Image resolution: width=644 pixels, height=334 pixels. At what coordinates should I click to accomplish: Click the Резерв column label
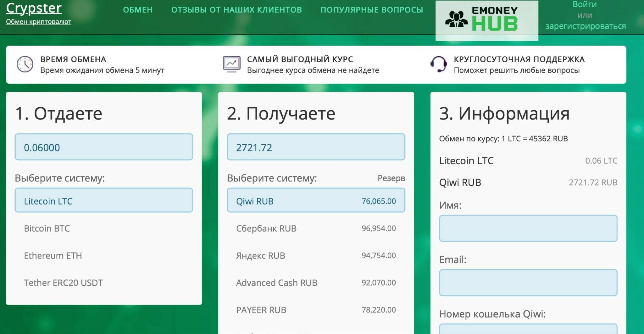coord(391,178)
